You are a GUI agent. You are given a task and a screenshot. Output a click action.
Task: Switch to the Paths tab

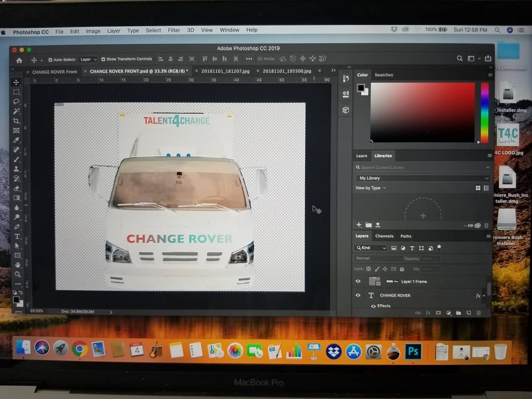point(405,236)
